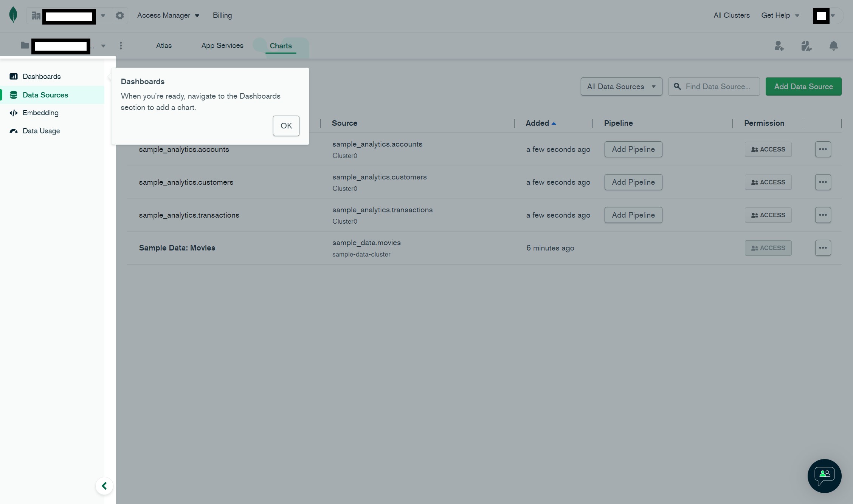Image resolution: width=853 pixels, height=504 pixels.
Task: Click the MongoDB leaf logo
Action: (13, 15)
